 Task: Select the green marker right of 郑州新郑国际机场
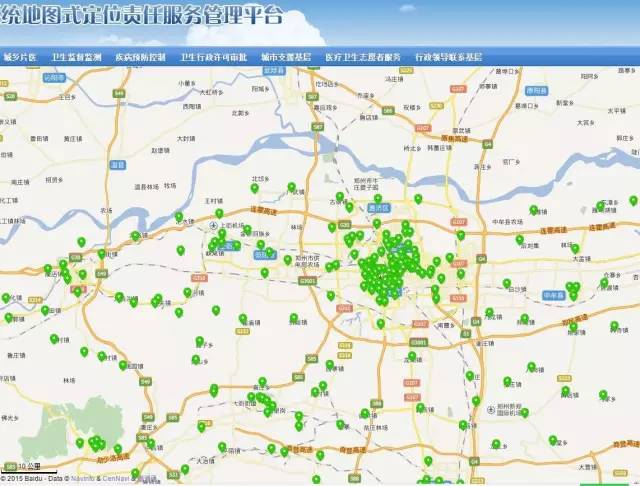[x=525, y=413]
